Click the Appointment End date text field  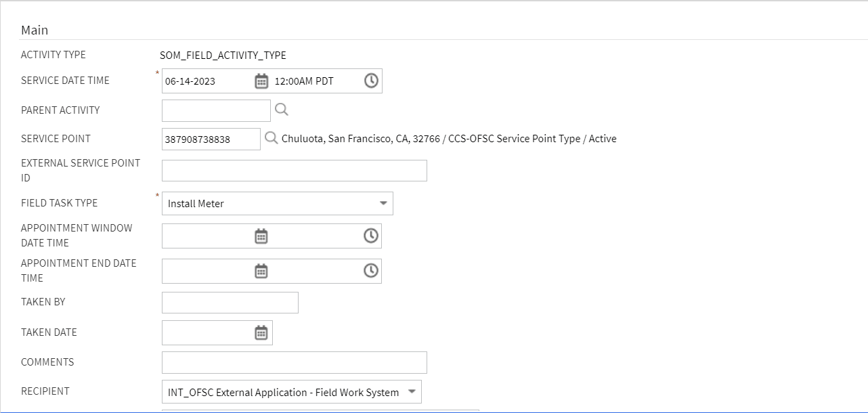coord(208,271)
